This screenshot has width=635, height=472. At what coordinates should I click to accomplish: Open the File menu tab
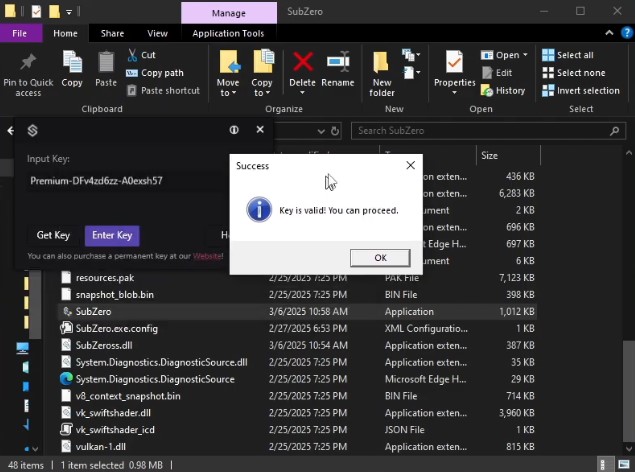point(19,34)
